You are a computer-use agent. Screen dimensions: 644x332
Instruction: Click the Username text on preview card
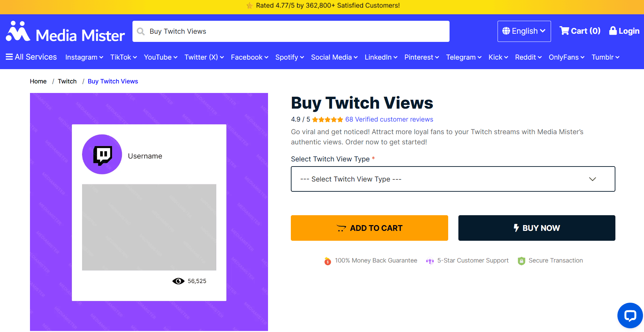[x=145, y=156]
